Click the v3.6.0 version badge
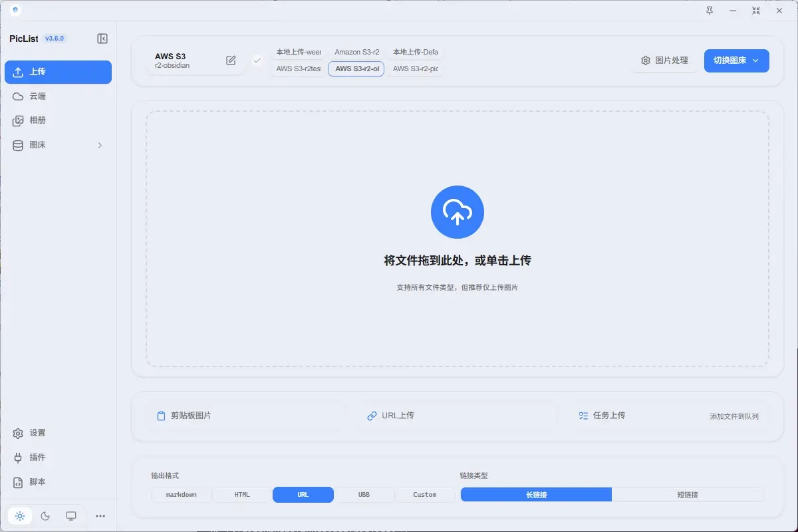This screenshot has height=532, width=798. tap(55, 39)
